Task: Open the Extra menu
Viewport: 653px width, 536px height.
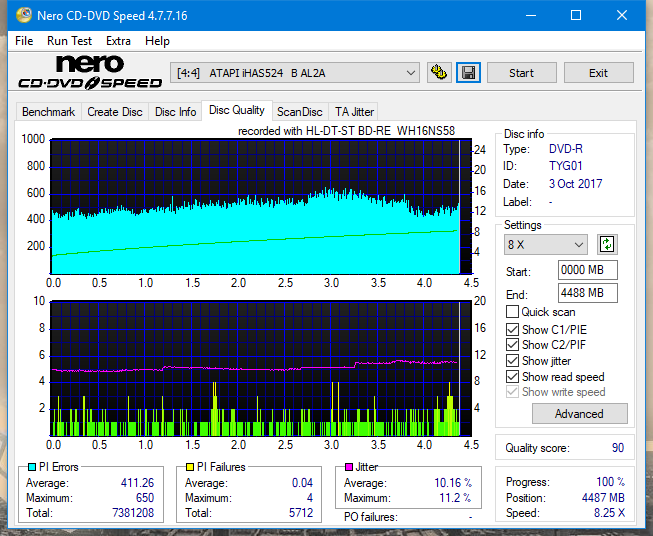Action: tap(118, 41)
